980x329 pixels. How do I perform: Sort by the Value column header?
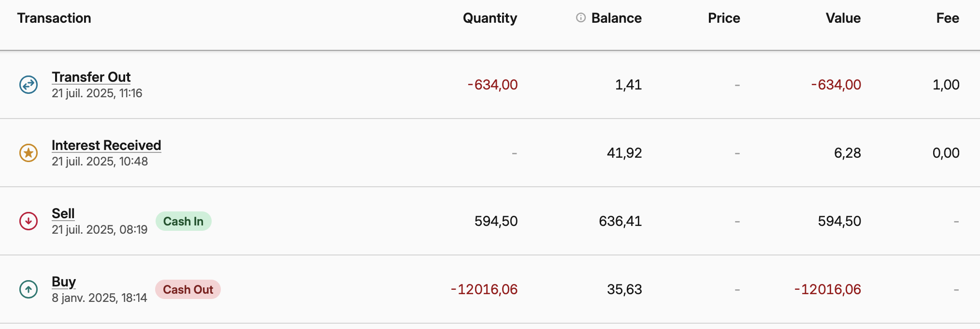843,18
